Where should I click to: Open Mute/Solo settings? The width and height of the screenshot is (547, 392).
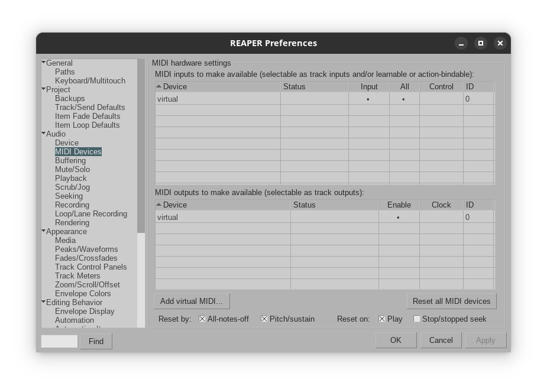[x=72, y=169]
